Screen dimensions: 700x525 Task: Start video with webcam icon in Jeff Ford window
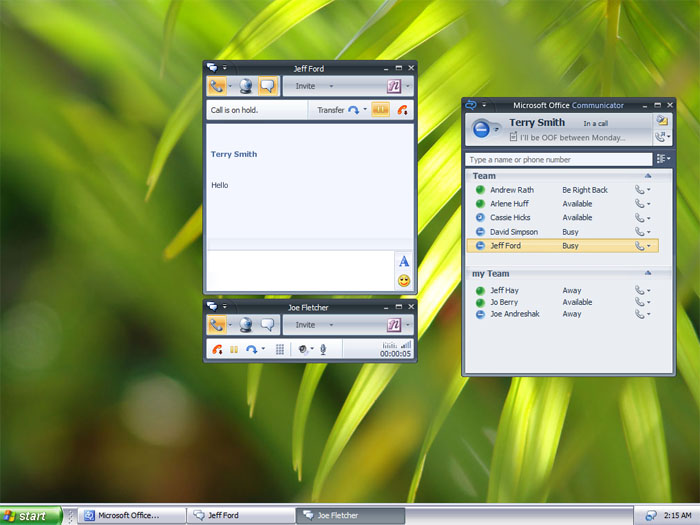click(246, 86)
